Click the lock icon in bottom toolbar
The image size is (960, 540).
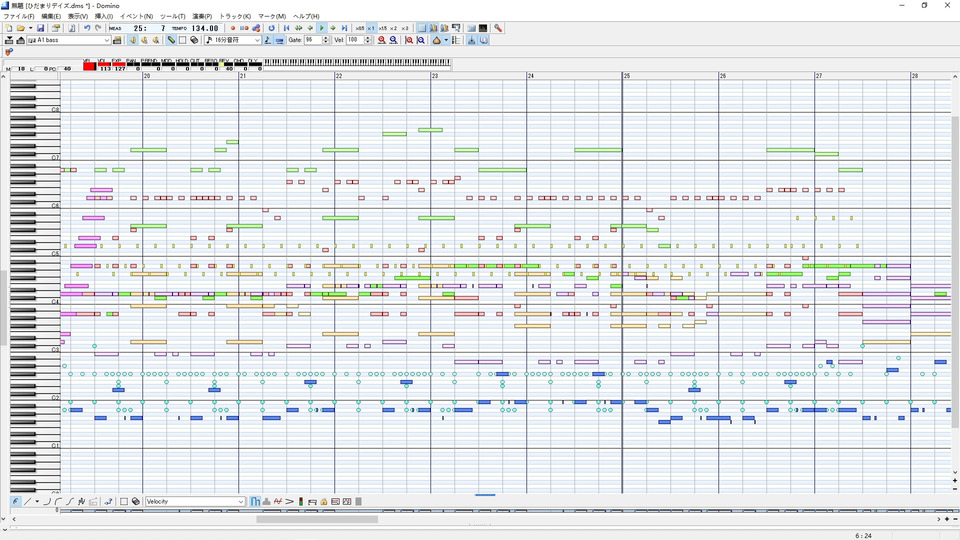(323, 501)
